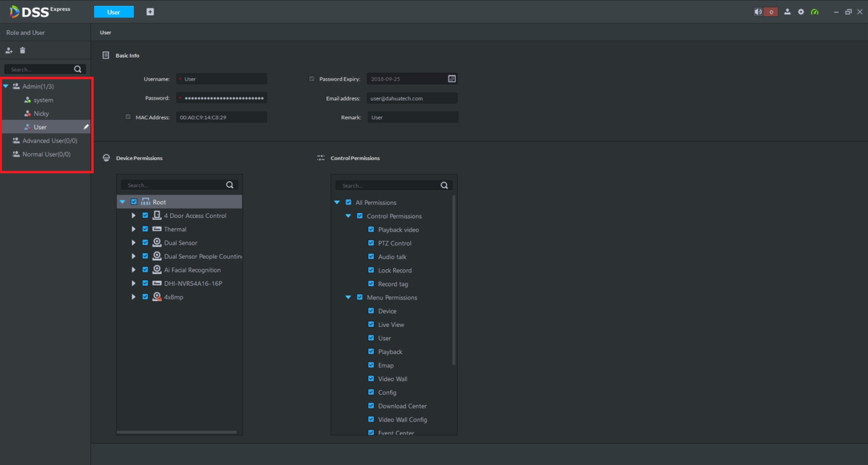Select the Nicky user in tree

pos(41,114)
